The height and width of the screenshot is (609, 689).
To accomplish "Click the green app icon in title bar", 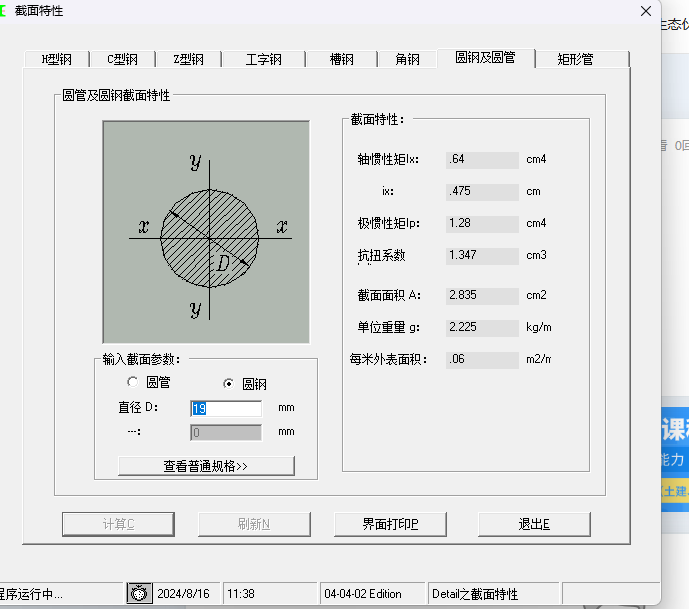I will pyautogui.click(x=3, y=11).
